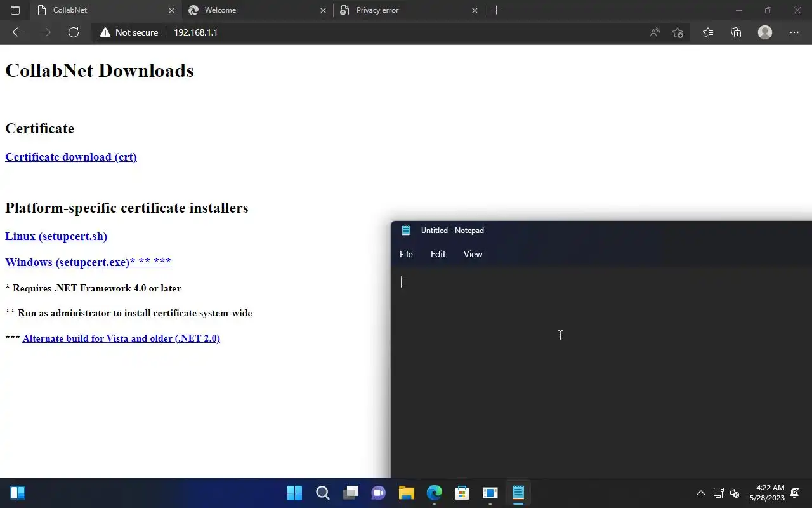Open Read aloud icon in address bar
This screenshot has height=508, width=812.
pos(655,32)
